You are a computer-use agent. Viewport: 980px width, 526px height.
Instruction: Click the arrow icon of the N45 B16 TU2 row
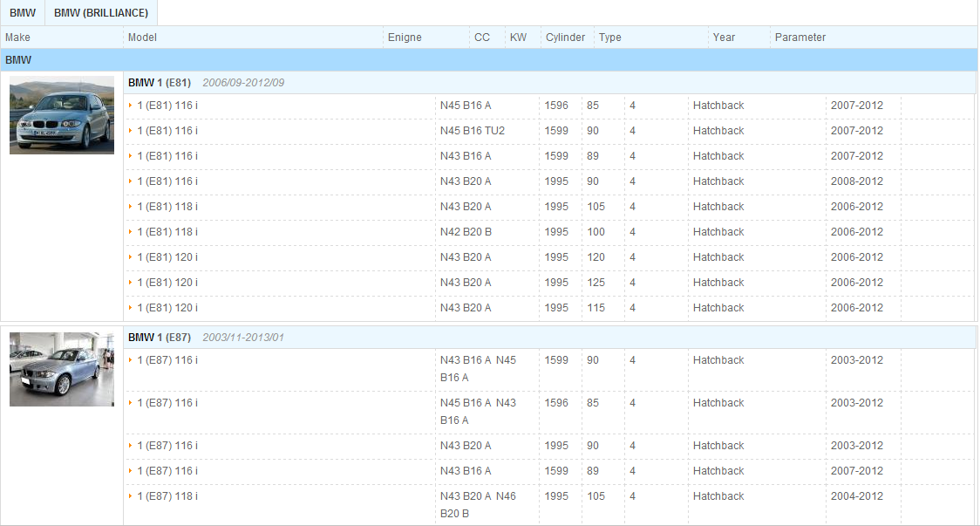pyautogui.click(x=131, y=131)
